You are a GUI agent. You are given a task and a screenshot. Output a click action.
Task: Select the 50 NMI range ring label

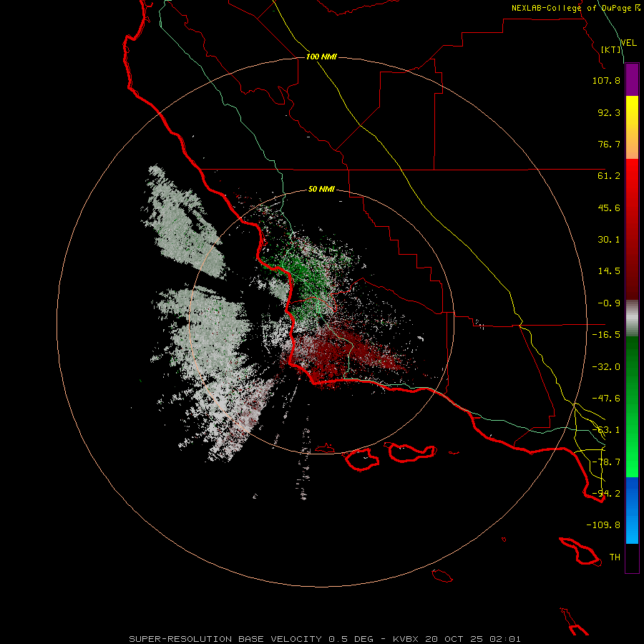[321, 189]
